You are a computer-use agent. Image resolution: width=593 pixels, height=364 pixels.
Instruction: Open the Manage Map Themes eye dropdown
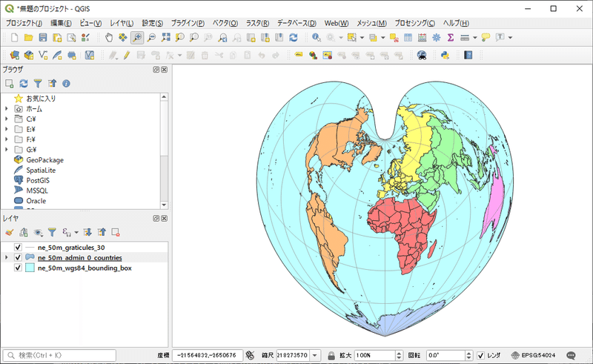pos(39,232)
